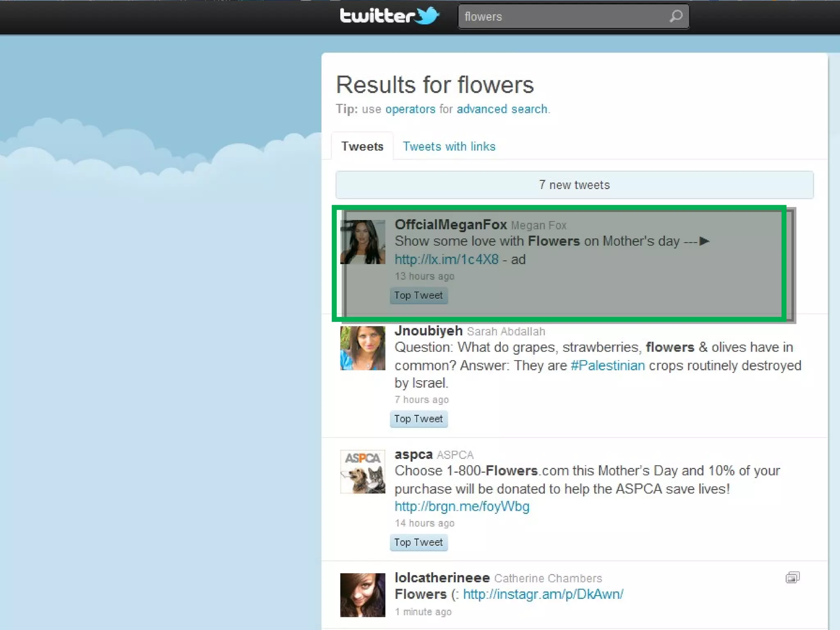Click the 14 hours ago timestamp
Image resolution: width=840 pixels, height=630 pixels.
click(425, 523)
